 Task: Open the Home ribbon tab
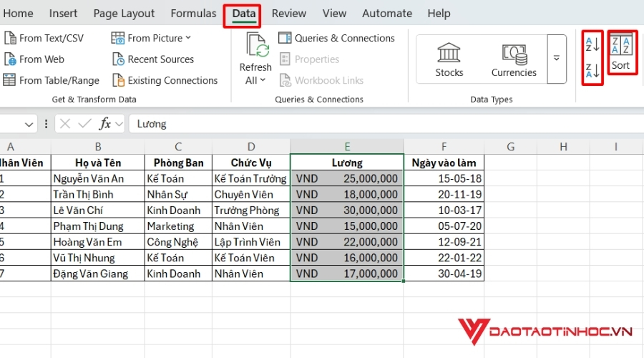(18, 14)
